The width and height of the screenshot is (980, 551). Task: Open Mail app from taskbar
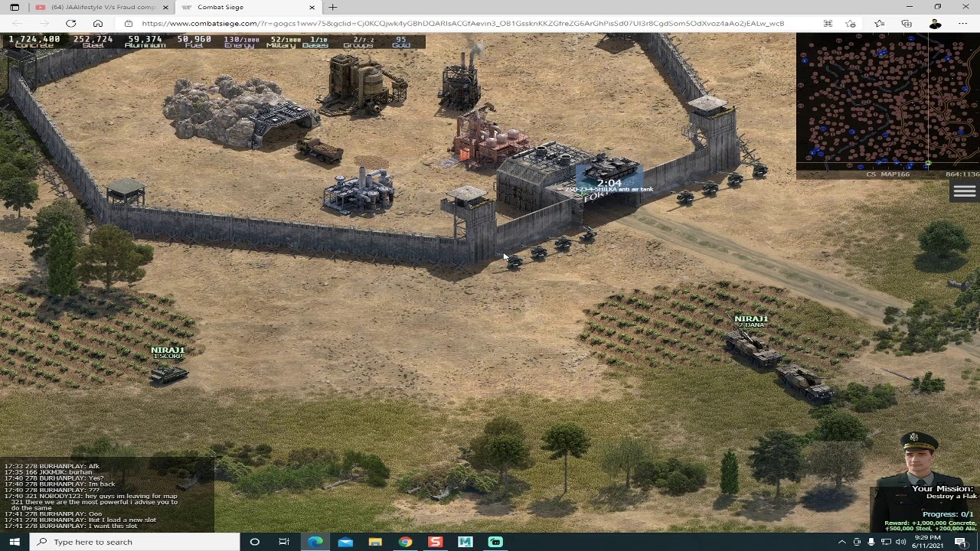click(x=345, y=542)
